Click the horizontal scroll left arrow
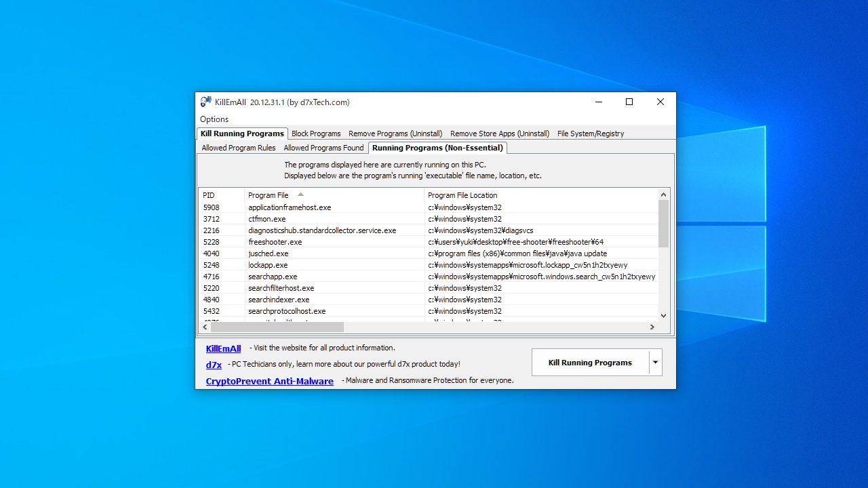The height and width of the screenshot is (488, 868). point(205,327)
